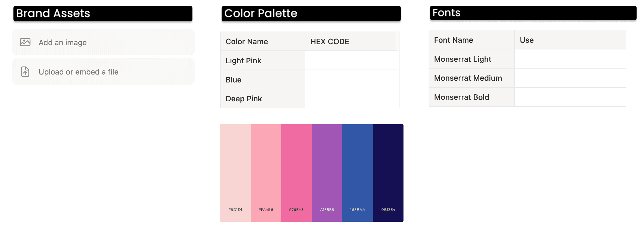Image resolution: width=644 pixels, height=230 pixels.
Task: Click the Brand Assets heading
Action: point(53,13)
